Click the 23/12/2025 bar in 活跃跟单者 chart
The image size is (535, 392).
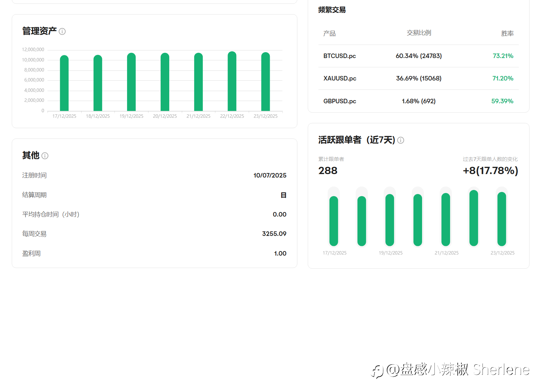(x=501, y=219)
